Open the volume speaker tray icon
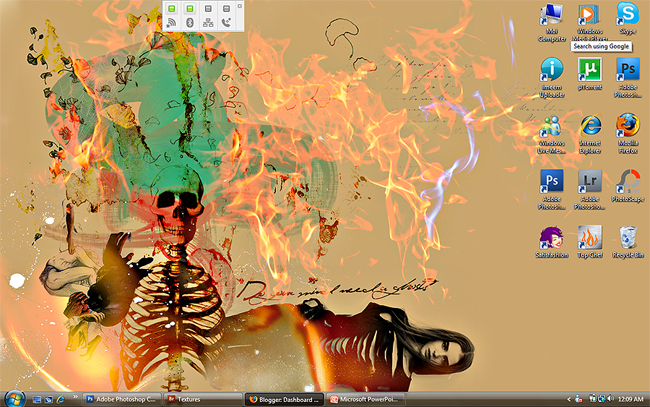Screen dimensions: 650x407 coord(611,399)
